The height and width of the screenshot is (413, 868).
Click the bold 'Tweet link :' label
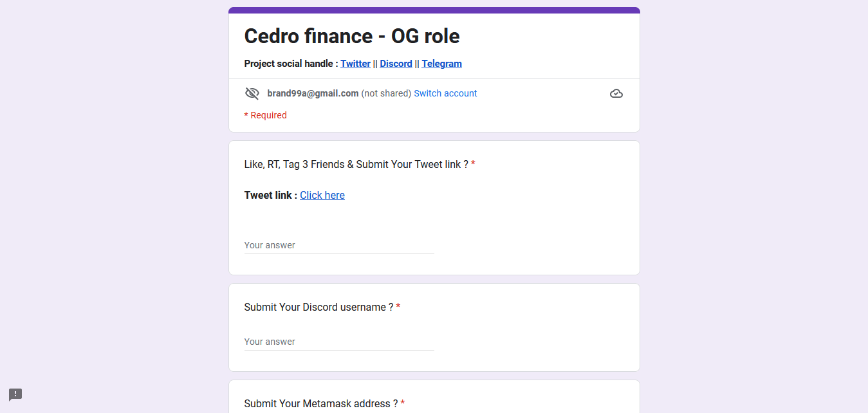270,196
